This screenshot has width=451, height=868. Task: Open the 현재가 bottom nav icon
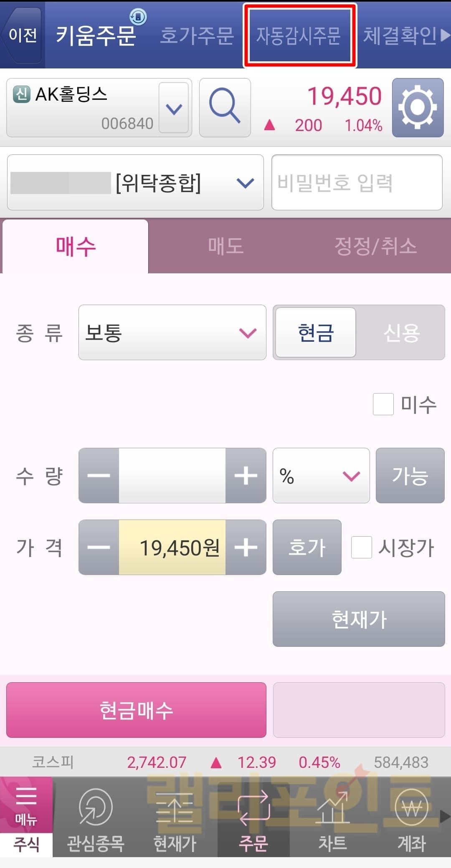(x=175, y=817)
